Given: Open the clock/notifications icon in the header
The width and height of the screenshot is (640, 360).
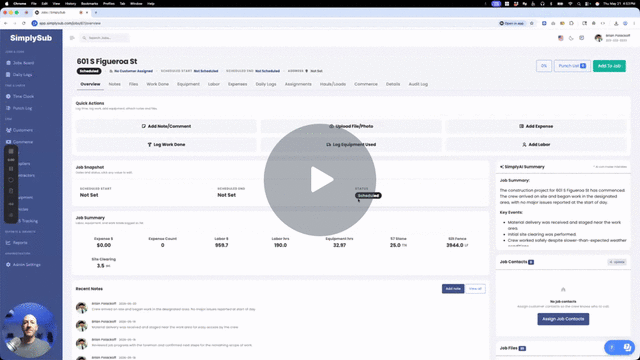Looking at the screenshot, I should coord(582,38).
